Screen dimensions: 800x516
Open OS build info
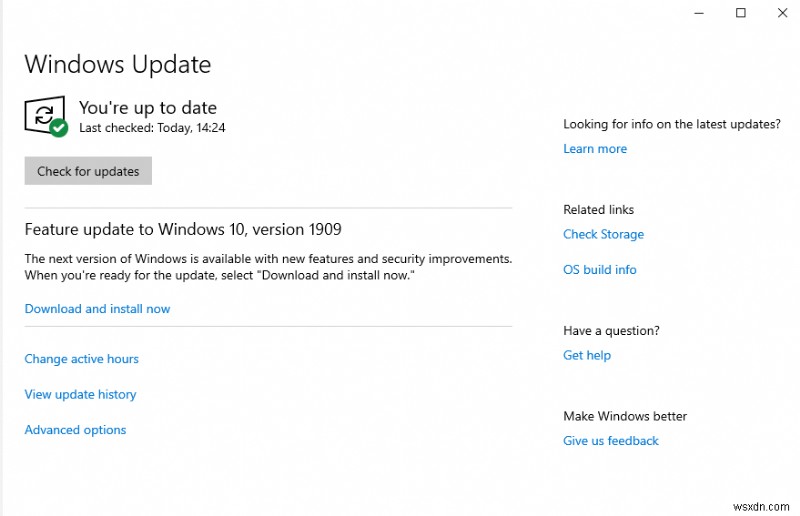tap(600, 270)
